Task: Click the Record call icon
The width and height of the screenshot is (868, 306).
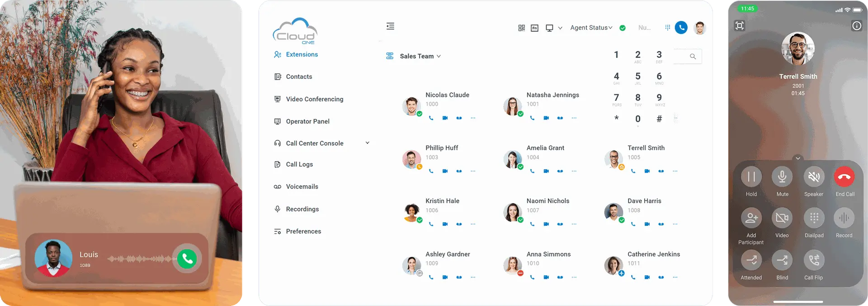Action: click(844, 218)
